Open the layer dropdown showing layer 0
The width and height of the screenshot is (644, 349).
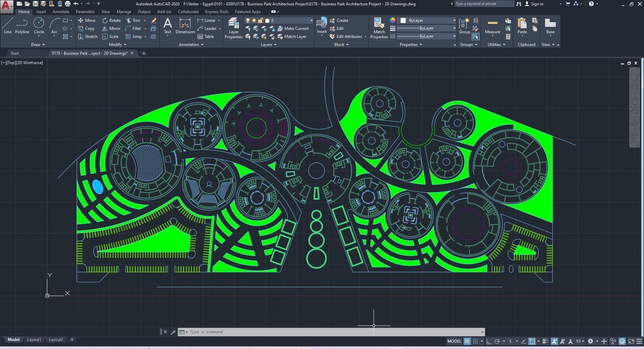(x=279, y=20)
